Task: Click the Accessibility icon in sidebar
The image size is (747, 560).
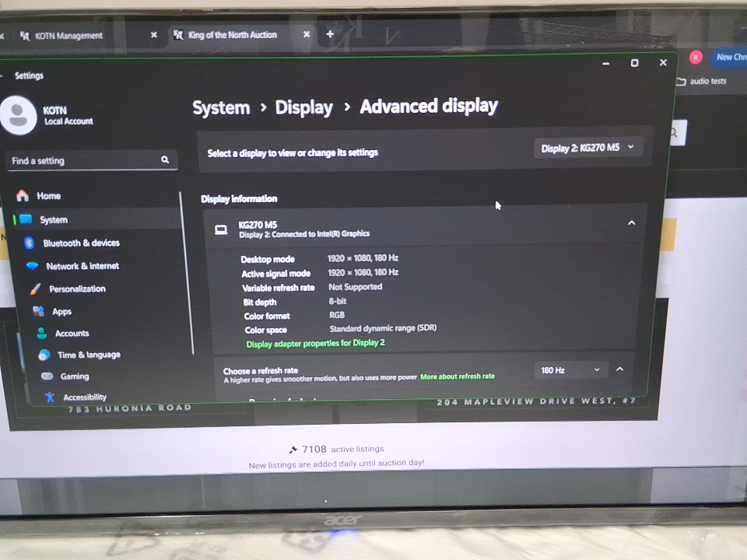Action: tap(50, 397)
